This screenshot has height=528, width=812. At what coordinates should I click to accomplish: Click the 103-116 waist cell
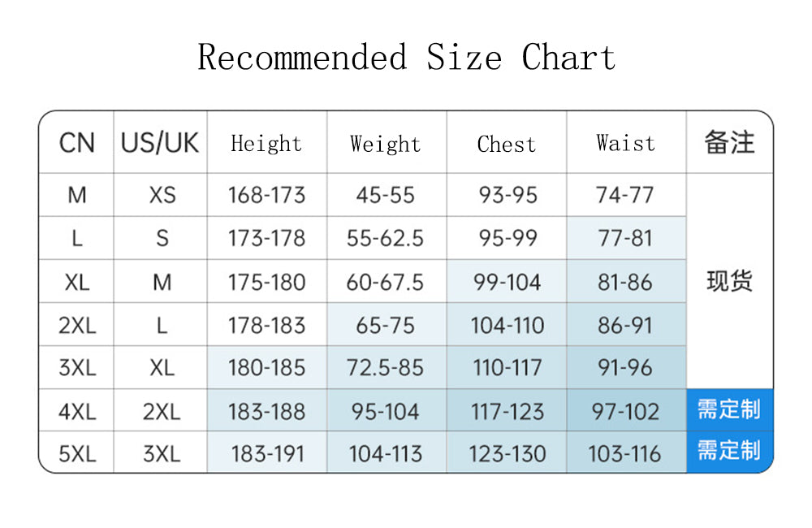pos(625,453)
